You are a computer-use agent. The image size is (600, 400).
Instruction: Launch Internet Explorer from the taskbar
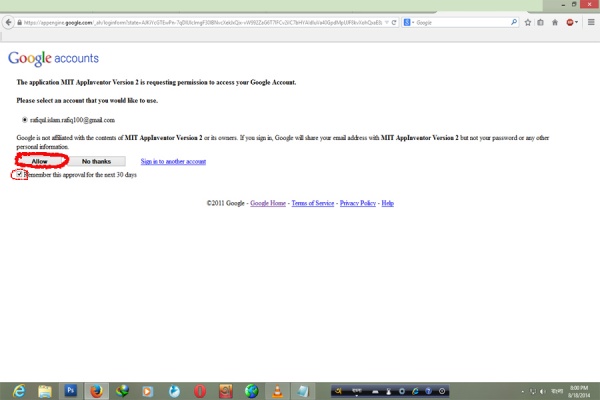tap(19, 391)
